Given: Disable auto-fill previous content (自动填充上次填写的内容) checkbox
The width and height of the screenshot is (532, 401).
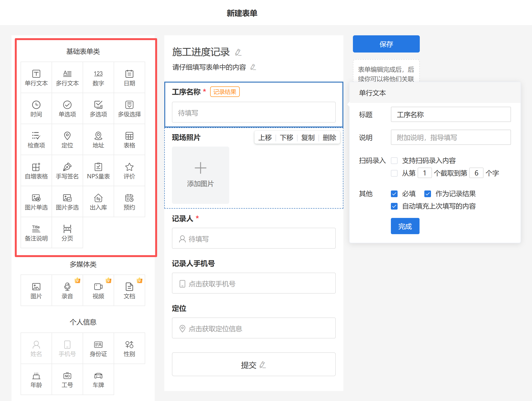Looking at the screenshot, I should [394, 206].
